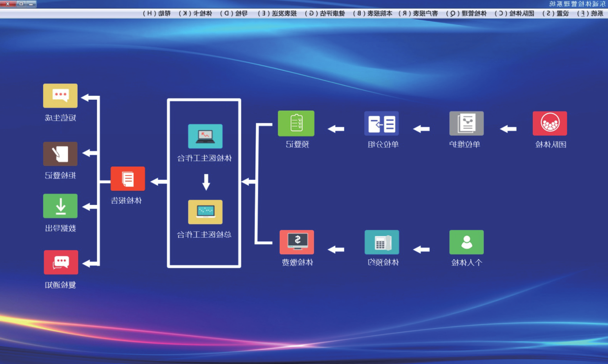This screenshot has height=364, width=608.
Task: Open the 体检缴费 dollar monitor icon
Action: click(x=297, y=242)
